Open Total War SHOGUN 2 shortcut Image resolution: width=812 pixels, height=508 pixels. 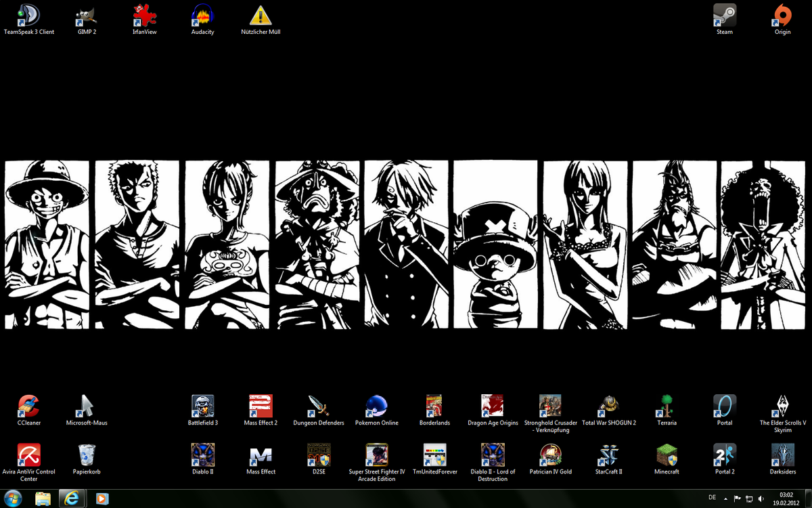tap(609, 410)
